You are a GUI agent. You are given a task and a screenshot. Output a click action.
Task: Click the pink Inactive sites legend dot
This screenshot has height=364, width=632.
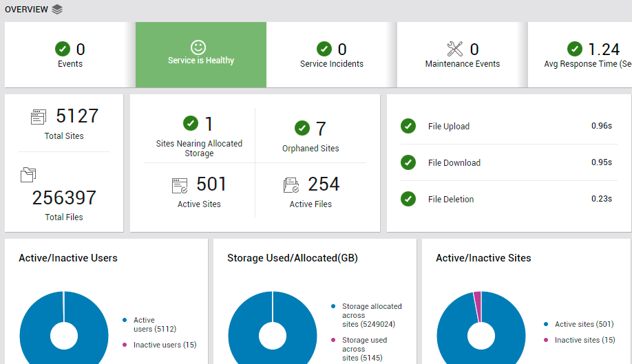click(x=546, y=340)
